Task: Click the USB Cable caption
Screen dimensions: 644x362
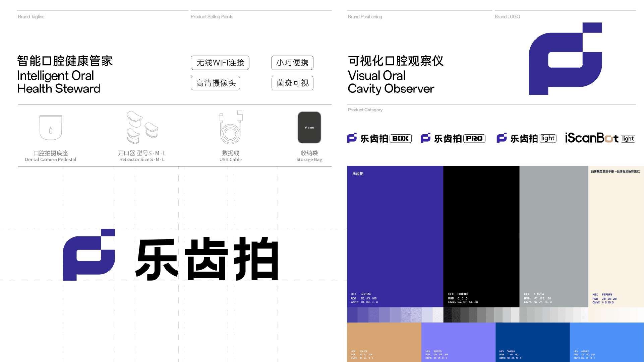Action: (x=231, y=159)
